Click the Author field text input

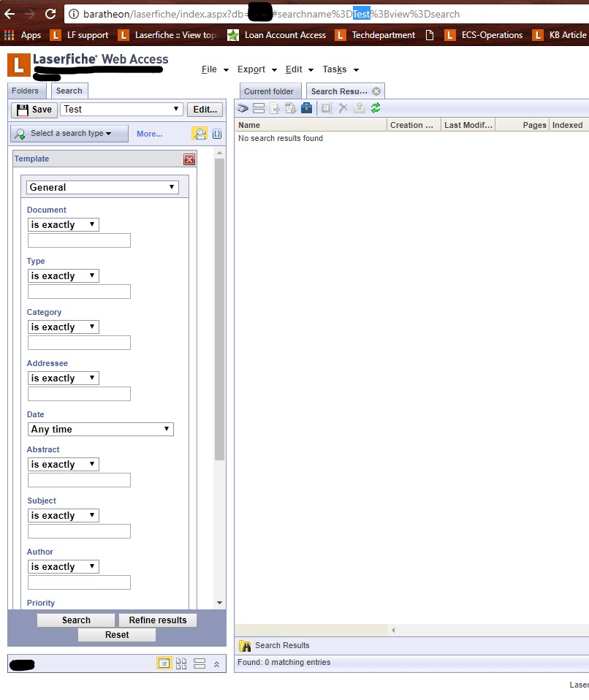click(79, 582)
